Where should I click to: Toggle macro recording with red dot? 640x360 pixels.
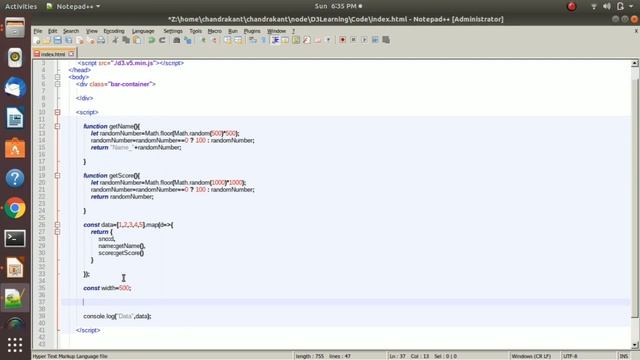(342, 40)
